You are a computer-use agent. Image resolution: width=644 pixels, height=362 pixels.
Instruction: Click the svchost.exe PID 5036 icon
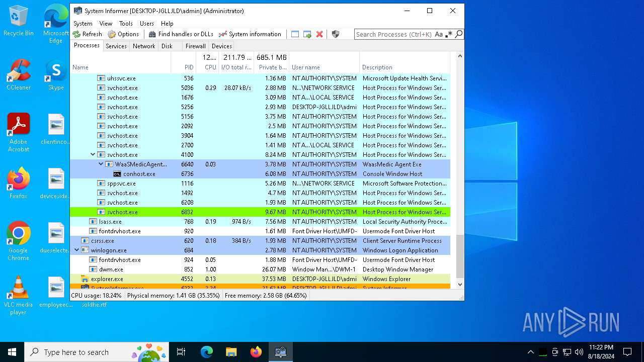(101, 88)
